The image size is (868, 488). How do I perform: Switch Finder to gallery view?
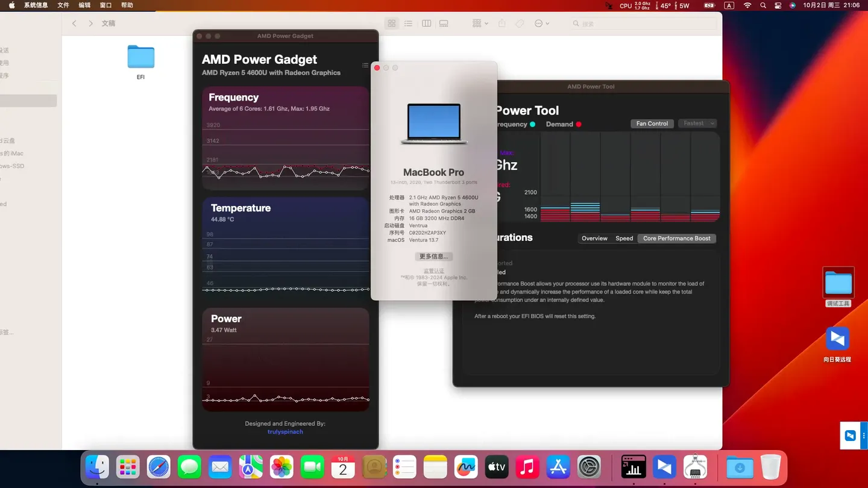444,23
